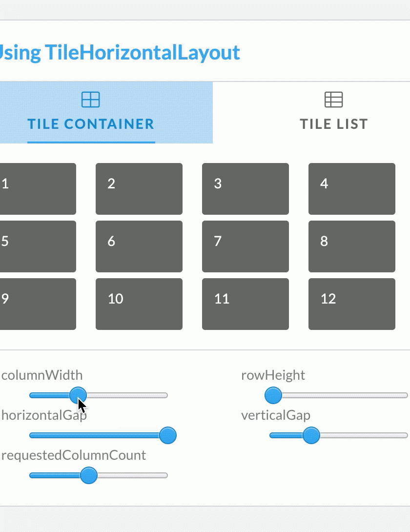Click the Tile Container grid icon
Image resolution: width=410 pixels, height=532 pixels.
(91, 100)
